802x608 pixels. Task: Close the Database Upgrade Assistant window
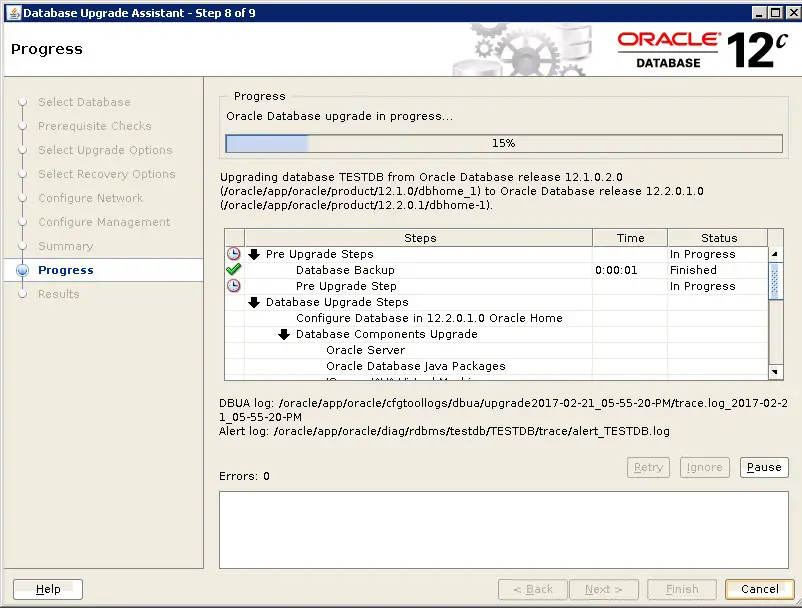click(793, 13)
